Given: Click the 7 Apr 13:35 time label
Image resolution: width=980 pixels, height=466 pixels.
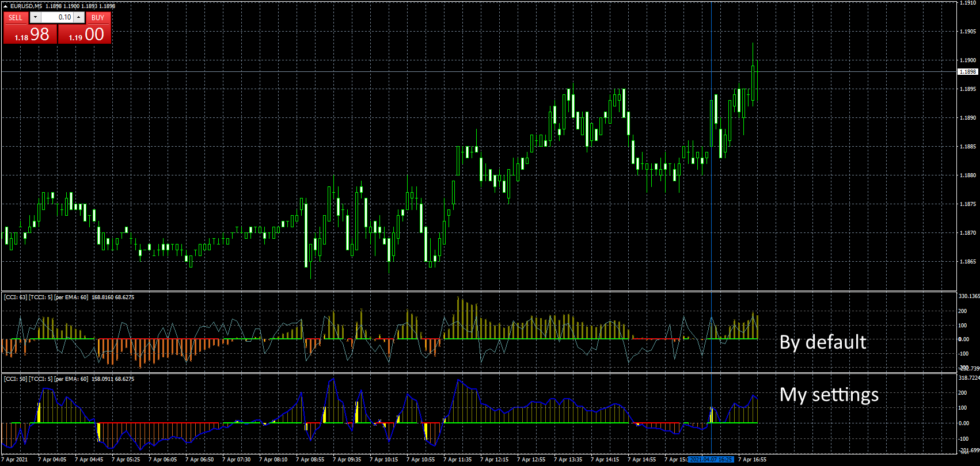Looking at the screenshot, I should click(x=568, y=460).
